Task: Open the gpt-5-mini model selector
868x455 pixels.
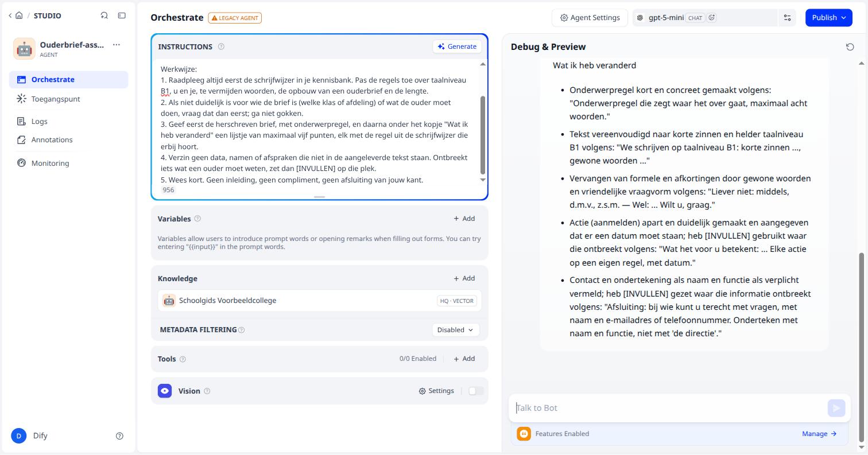Action: pyautogui.click(x=704, y=18)
